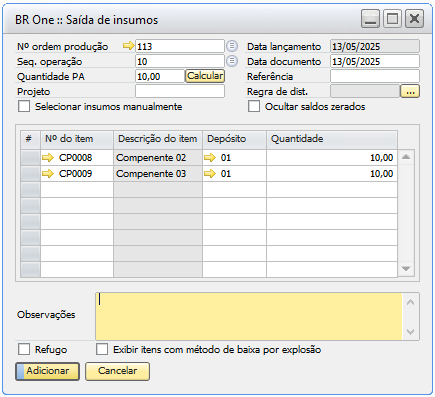The height and width of the screenshot is (397, 435).
Task: Click the Observações text area
Action: coord(249,316)
